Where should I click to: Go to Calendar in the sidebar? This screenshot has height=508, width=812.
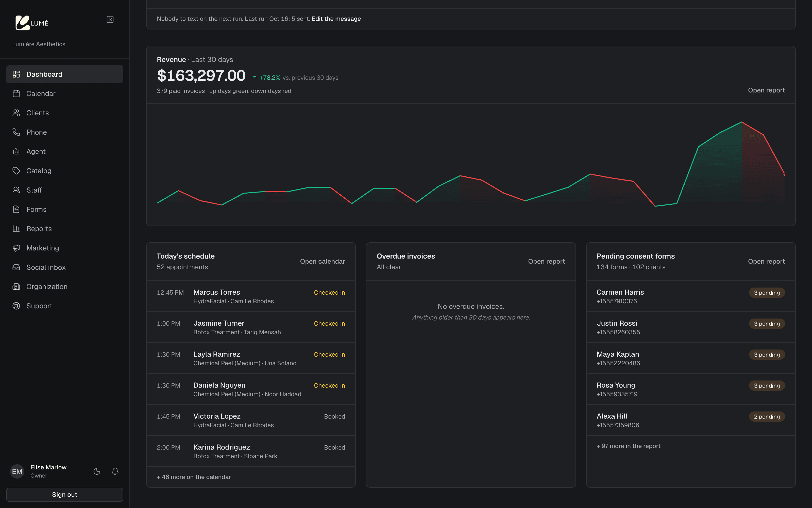[65, 93]
